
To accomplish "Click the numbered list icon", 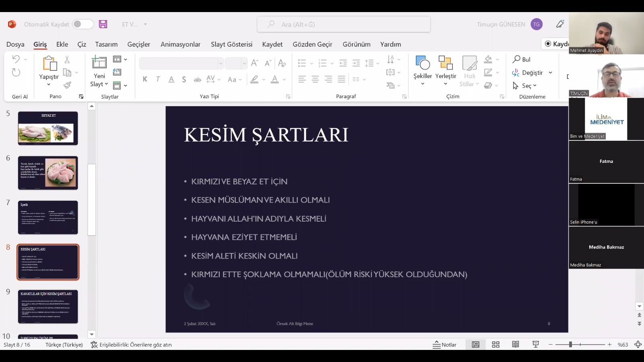I will (322, 63).
